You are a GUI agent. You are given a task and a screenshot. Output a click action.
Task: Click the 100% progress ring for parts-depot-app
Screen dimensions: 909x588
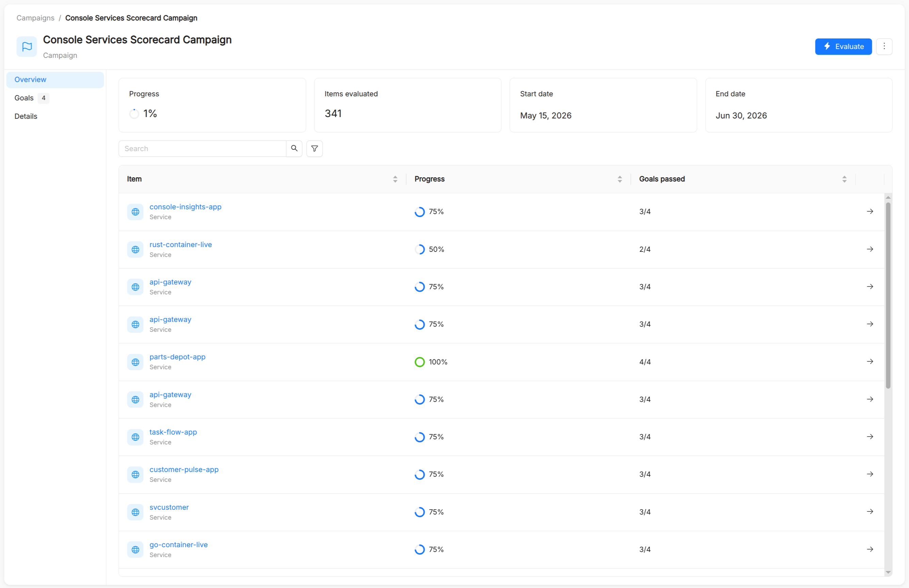click(x=420, y=362)
